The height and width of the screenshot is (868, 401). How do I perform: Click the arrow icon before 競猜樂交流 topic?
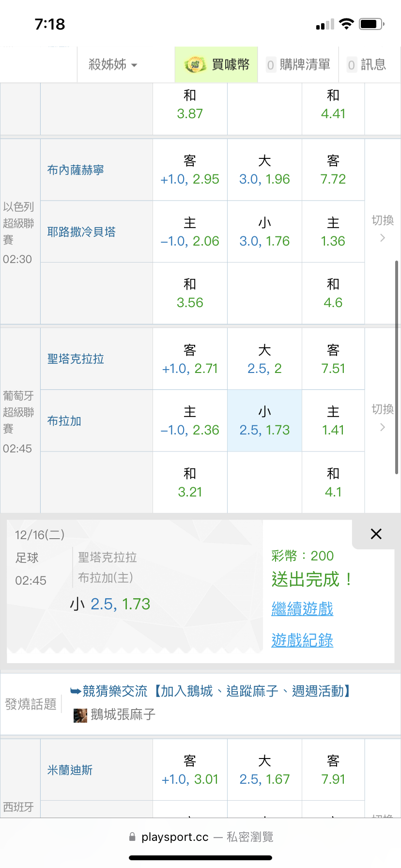[x=76, y=691]
